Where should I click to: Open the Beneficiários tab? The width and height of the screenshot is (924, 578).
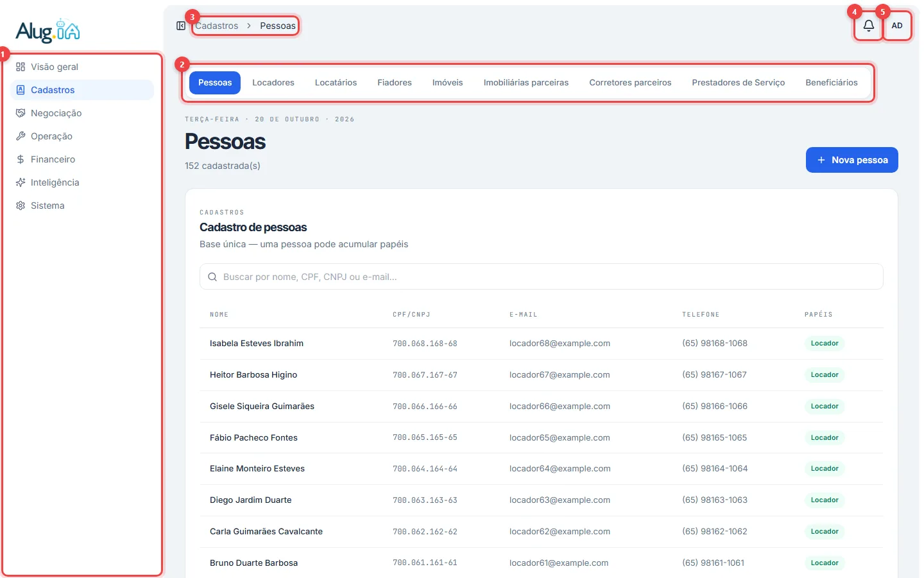(832, 83)
